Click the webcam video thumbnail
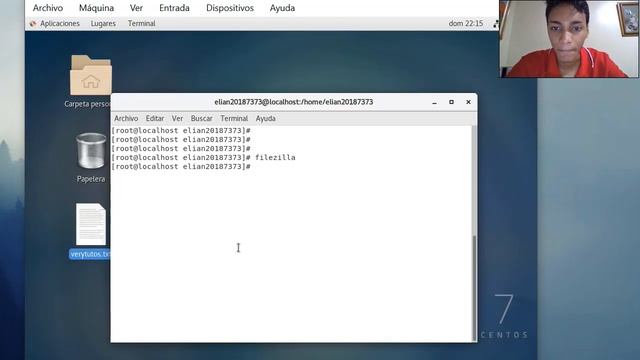The width and height of the screenshot is (640, 360). 569,39
